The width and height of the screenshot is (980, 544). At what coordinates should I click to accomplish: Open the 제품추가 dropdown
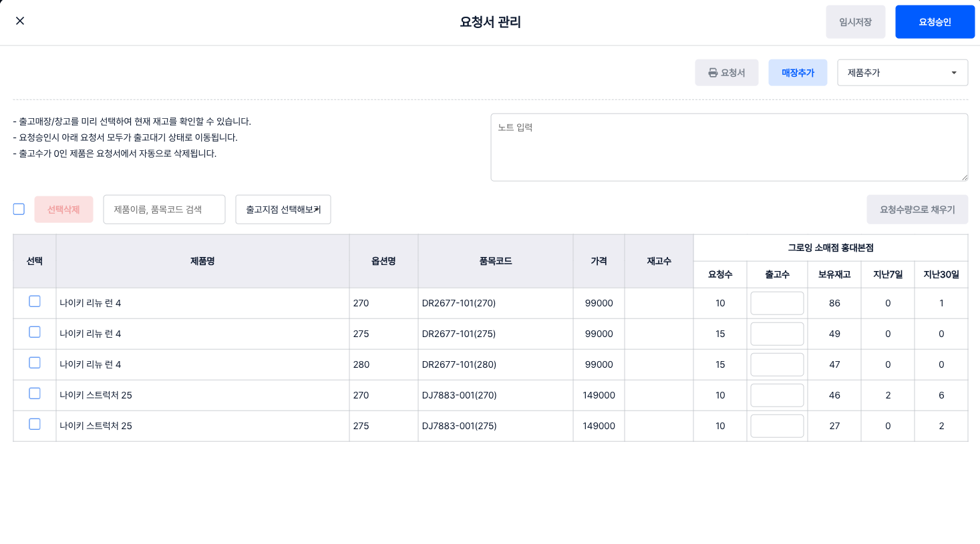coord(902,73)
